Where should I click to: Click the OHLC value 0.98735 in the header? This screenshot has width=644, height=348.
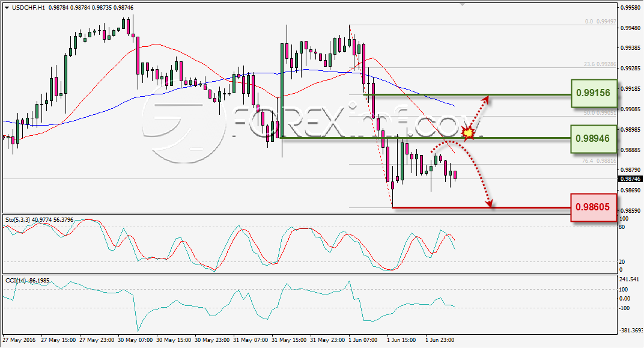click(x=102, y=7)
